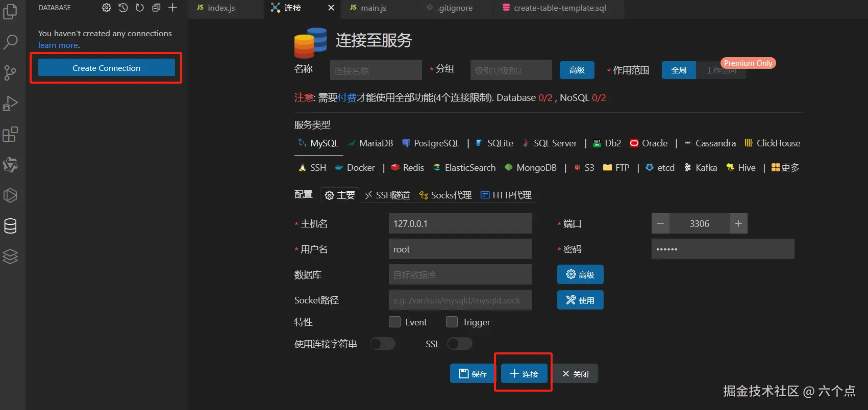The width and height of the screenshot is (868, 410).
Task: Close the 连接 editor tab
Action: tap(331, 8)
